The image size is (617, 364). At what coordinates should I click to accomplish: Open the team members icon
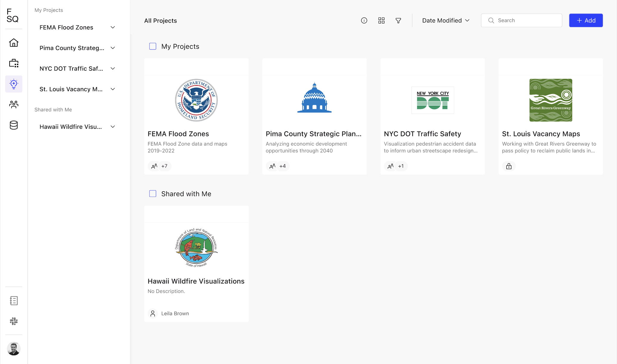14,104
